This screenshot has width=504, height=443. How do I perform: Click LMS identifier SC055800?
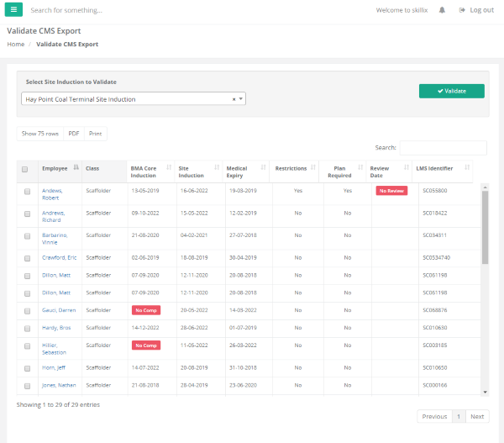434,191
